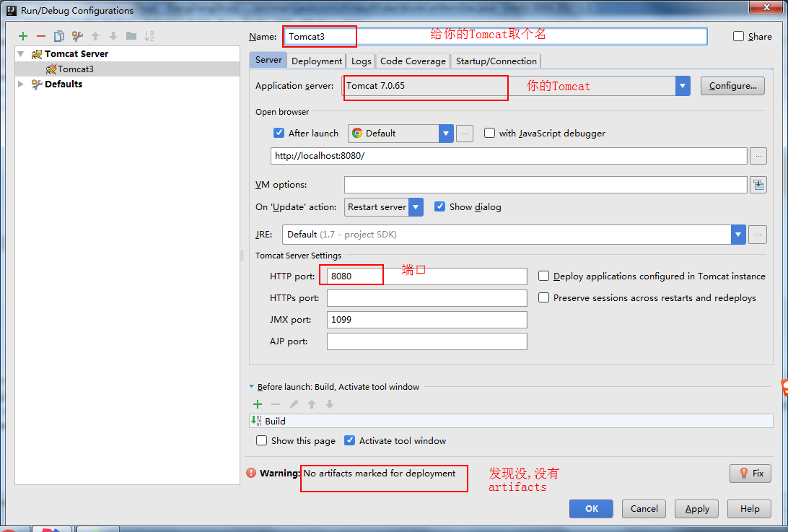Screen dimensions: 788x532
Task: Open the Restart server update action dropdown
Action: pos(416,206)
